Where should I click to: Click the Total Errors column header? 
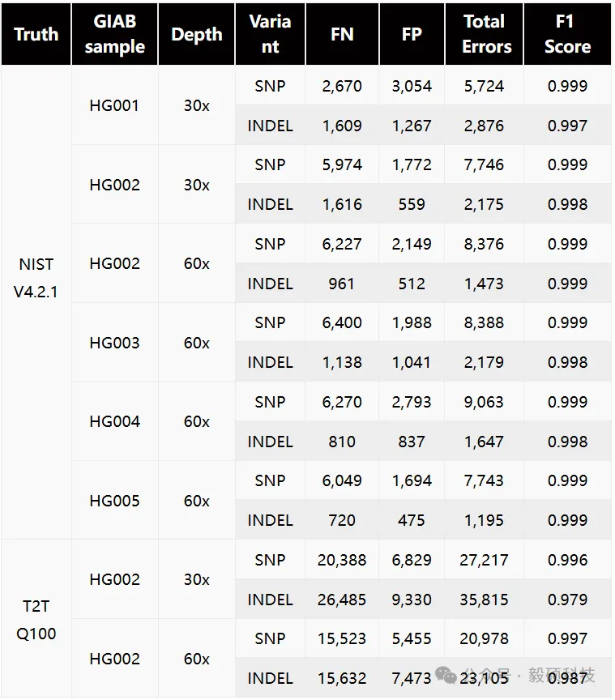pyautogui.click(x=484, y=34)
